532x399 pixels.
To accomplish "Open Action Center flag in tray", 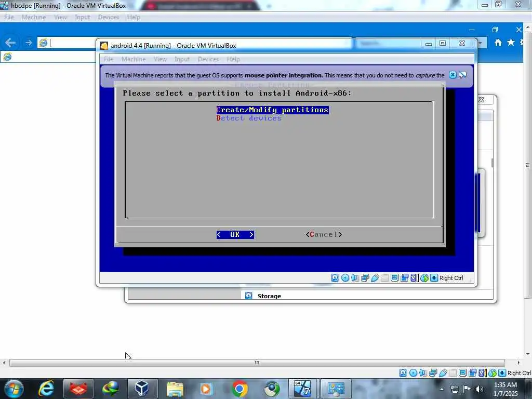I will point(467,389).
